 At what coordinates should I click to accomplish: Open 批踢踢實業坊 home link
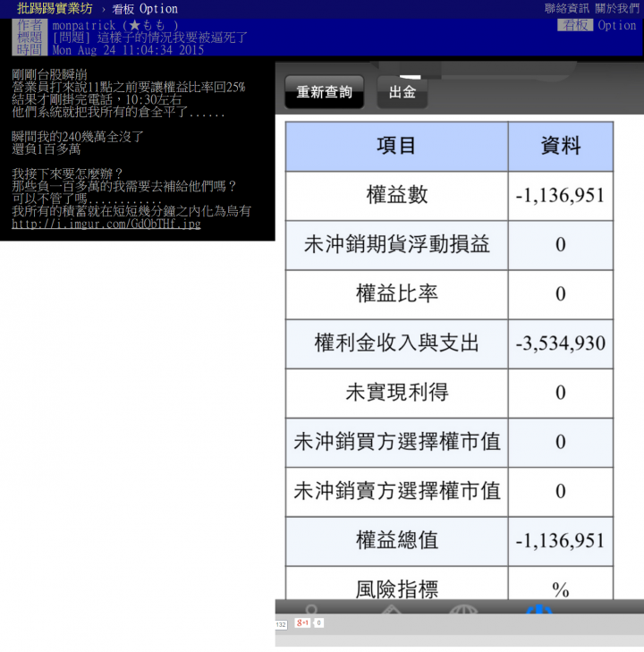[55, 8]
